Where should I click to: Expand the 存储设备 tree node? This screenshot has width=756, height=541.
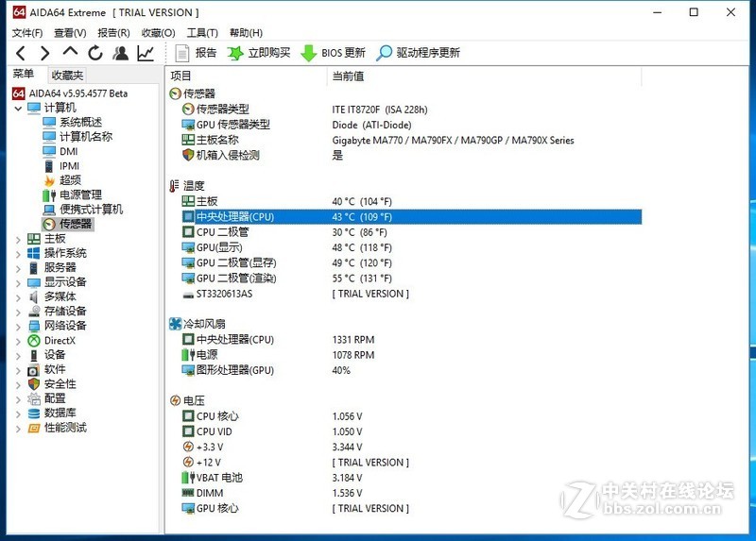click(x=18, y=312)
